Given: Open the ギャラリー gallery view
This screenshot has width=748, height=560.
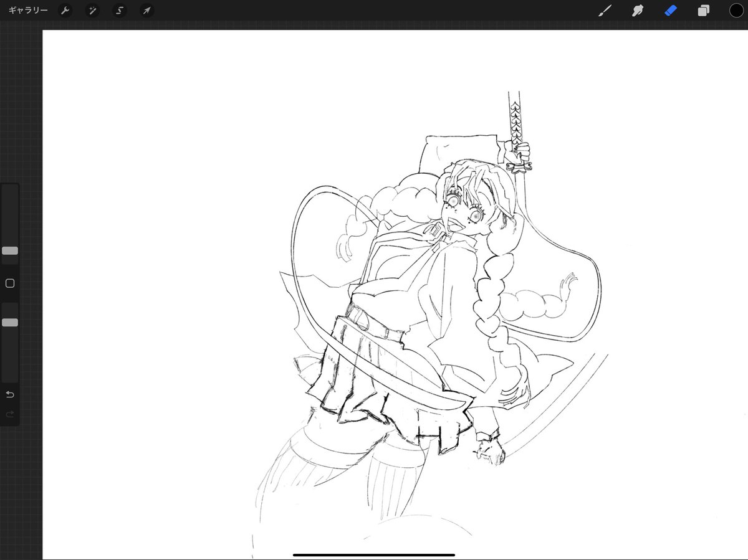Looking at the screenshot, I should [x=27, y=11].
